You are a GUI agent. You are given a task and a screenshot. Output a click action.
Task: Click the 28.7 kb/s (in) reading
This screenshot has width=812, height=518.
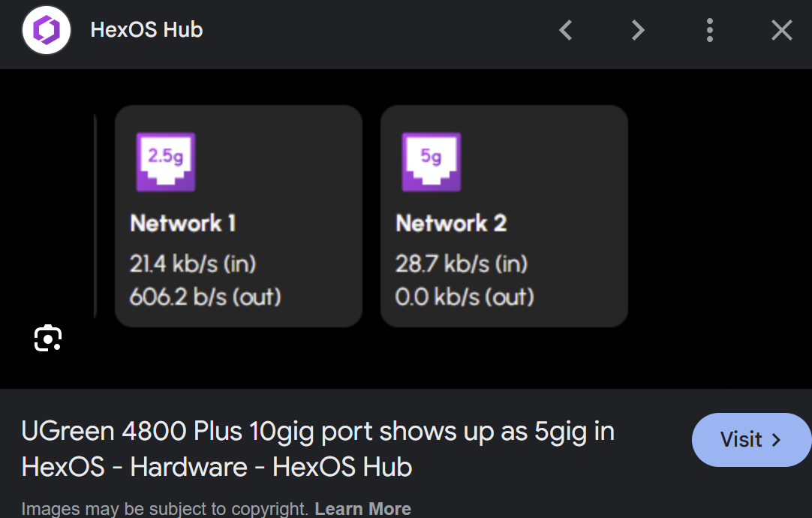click(462, 264)
